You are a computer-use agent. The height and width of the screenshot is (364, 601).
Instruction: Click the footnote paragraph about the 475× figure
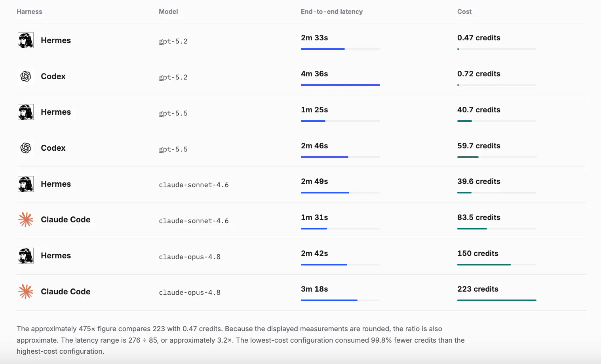[x=241, y=340]
